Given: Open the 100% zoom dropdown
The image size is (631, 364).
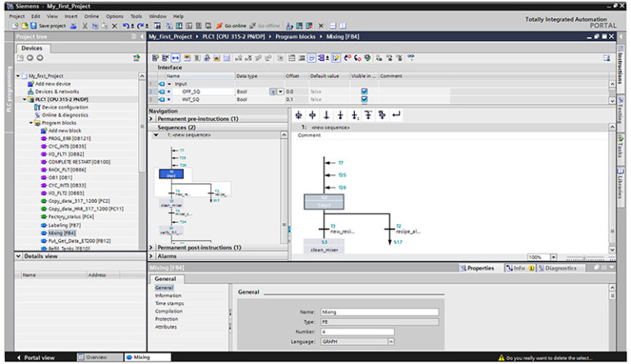Looking at the screenshot, I should pos(553,257).
